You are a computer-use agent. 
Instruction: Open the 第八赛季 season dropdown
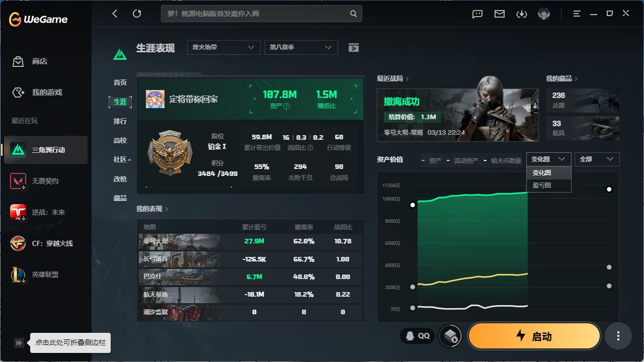[x=301, y=47]
